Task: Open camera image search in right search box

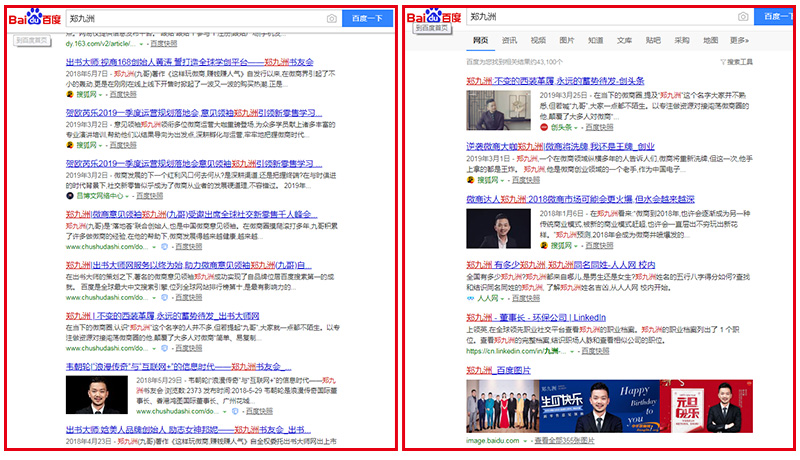Action: [x=743, y=17]
